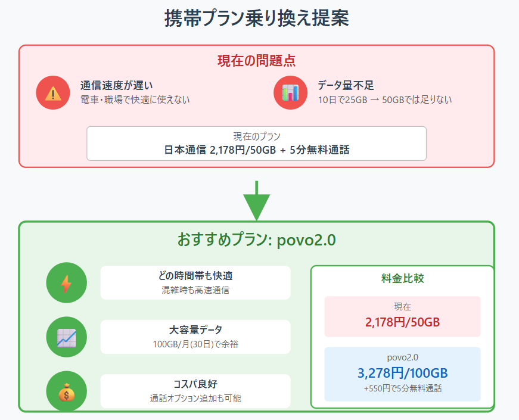Select the money bag cost icon
This screenshot has height=420, width=519.
tap(66, 391)
